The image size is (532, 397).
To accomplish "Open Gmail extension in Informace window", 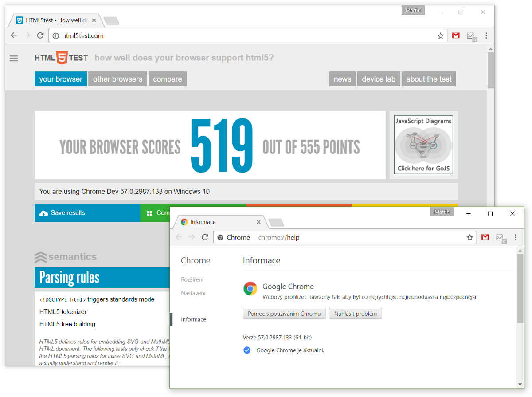I will pos(485,237).
